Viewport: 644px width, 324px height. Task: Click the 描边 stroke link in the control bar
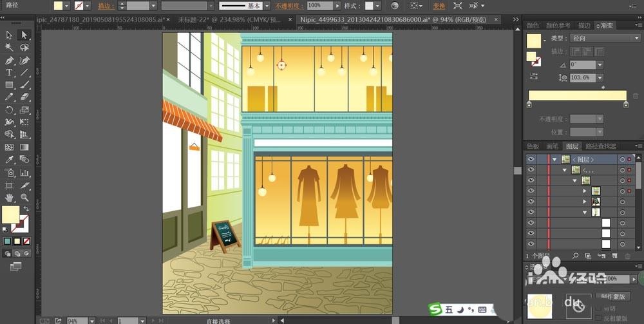[x=104, y=6]
